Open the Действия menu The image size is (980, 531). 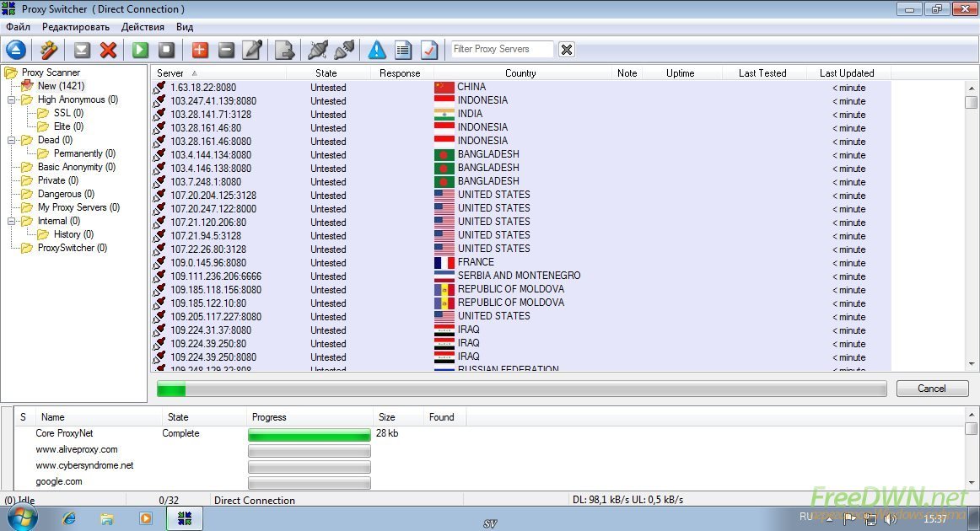click(143, 27)
